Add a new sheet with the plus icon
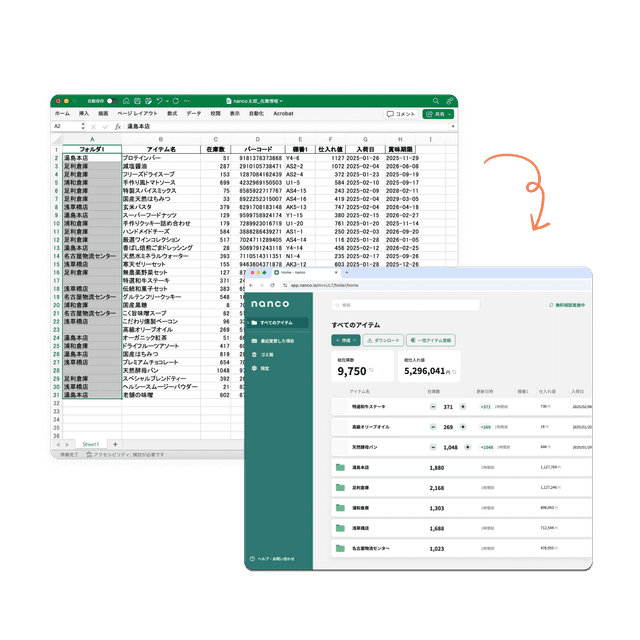640x640 pixels. (x=115, y=444)
